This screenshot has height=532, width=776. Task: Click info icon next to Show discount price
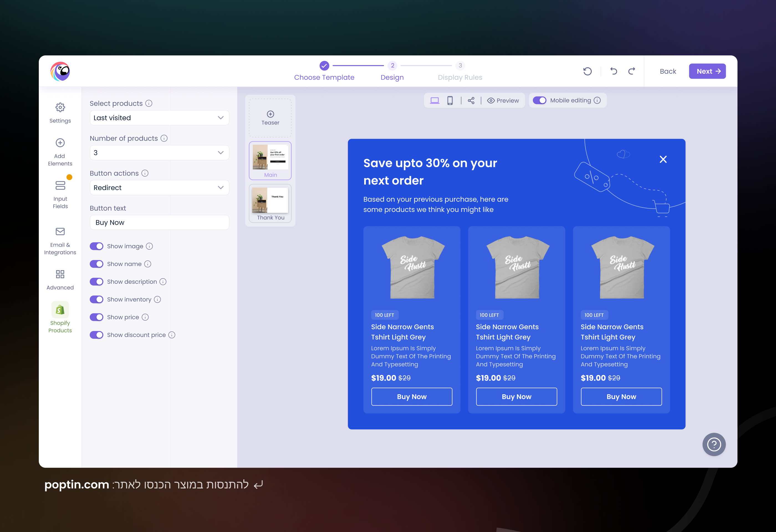click(172, 335)
